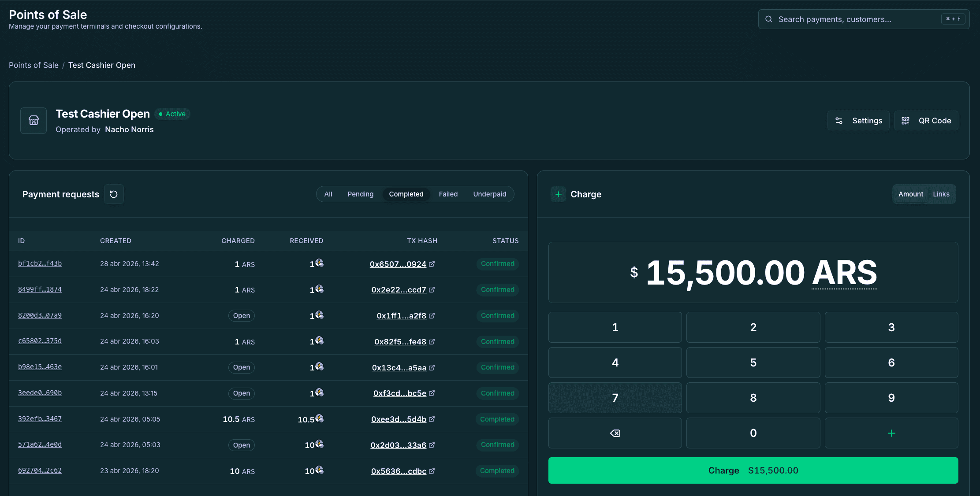Filter payment requests by Failed

[x=448, y=194]
